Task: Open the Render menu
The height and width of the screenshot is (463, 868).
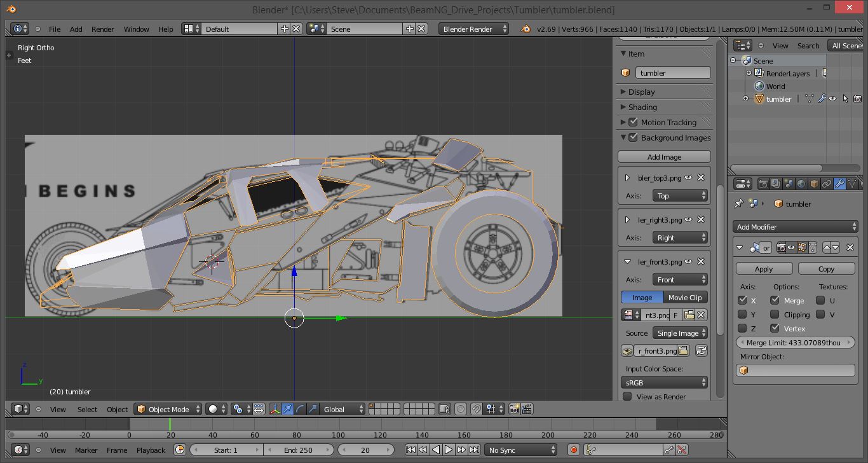Action: pyautogui.click(x=103, y=29)
